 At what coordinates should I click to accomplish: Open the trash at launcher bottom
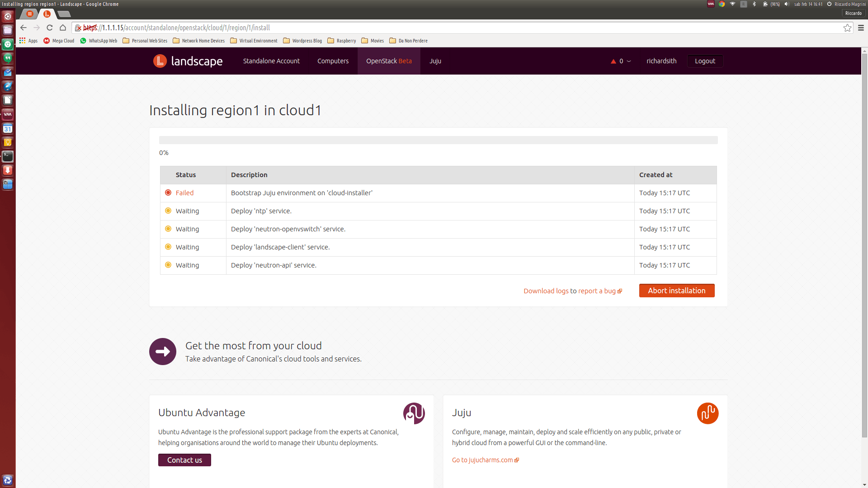tap(8, 480)
